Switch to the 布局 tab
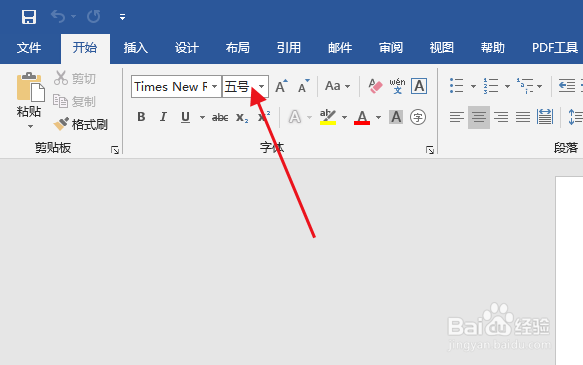583x365 pixels. point(238,48)
